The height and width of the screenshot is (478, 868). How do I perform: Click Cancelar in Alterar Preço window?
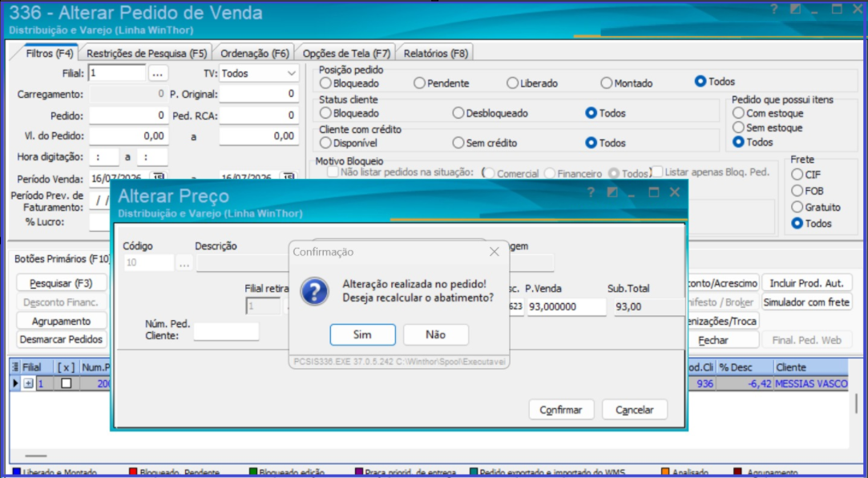[x=635, y=410]
